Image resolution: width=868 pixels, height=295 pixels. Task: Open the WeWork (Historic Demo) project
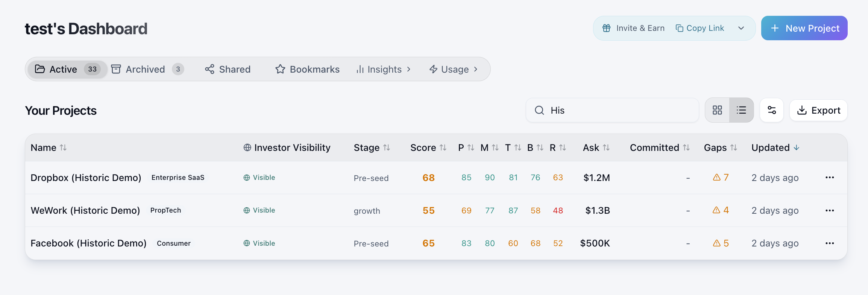coord(85,210)
